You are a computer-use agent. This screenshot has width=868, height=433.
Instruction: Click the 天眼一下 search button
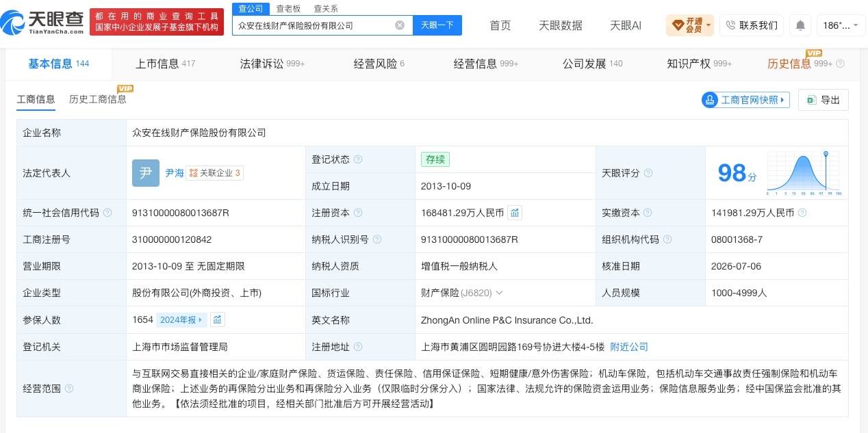pos(437,25)
